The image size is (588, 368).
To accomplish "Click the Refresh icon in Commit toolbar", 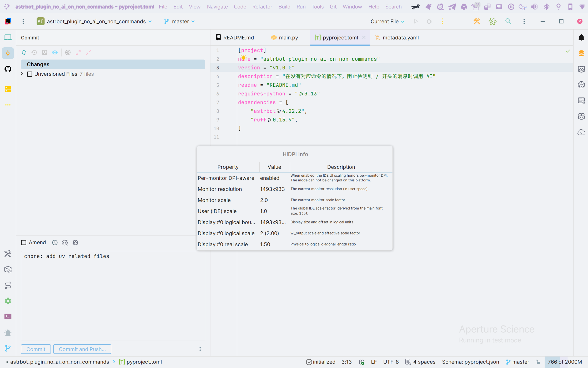I will pyautogui.click(x=24, y=52).
